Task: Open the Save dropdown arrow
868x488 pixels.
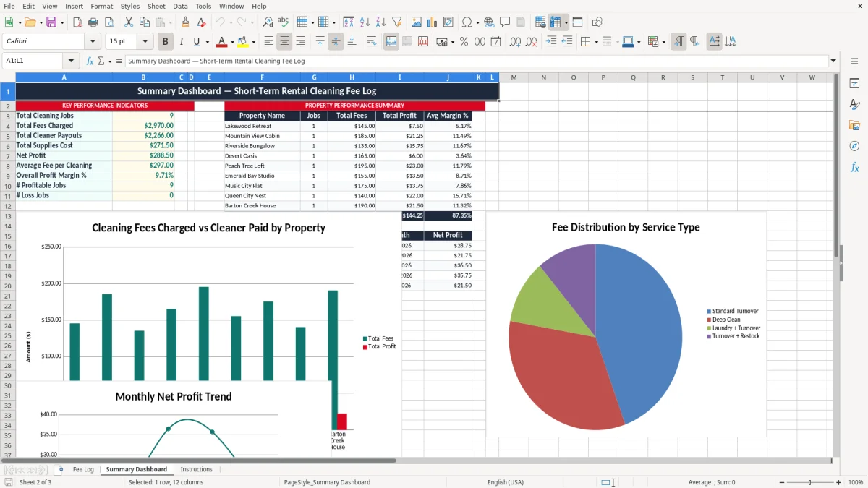Action: click(x=61, y=22)
